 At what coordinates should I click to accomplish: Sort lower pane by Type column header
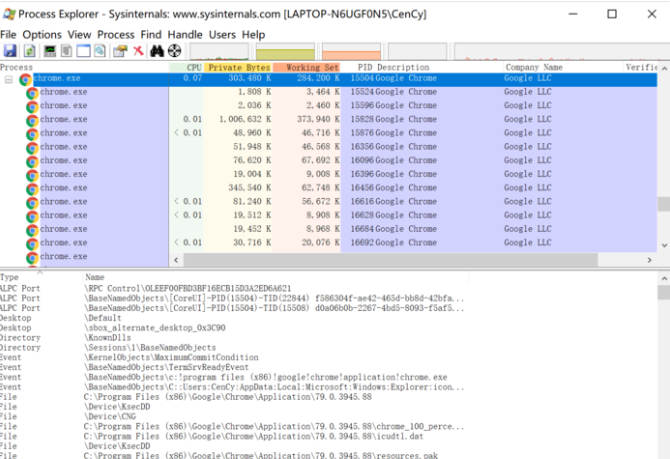point(41,277)
